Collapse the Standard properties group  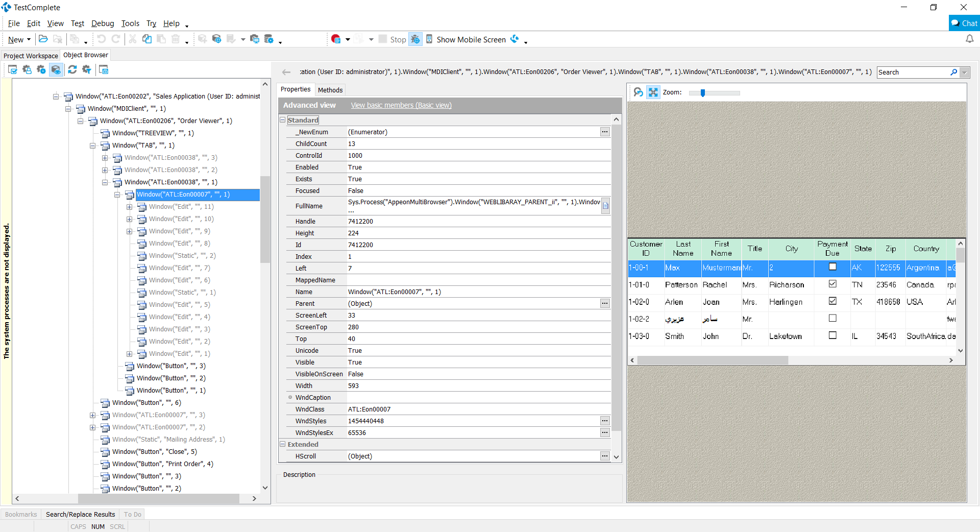(x=282, y=120)
